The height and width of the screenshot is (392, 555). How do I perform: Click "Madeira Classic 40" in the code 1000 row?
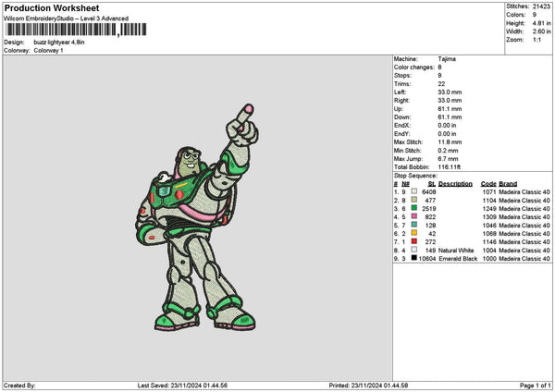(x=524, y=259)
